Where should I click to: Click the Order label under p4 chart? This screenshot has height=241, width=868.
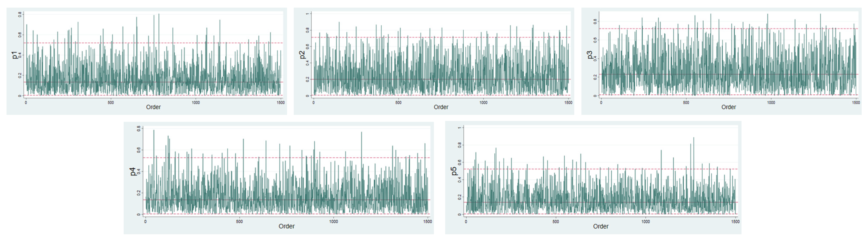[x=286, y=226]
